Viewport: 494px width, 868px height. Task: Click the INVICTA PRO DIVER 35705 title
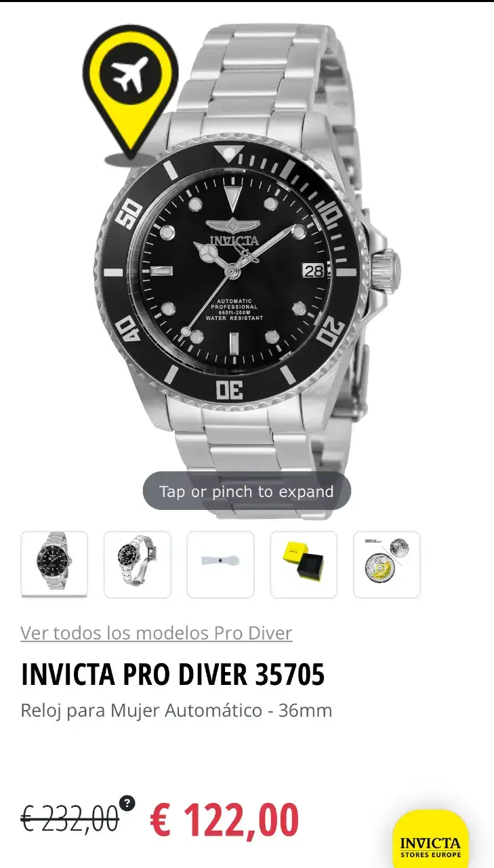tap(173, 674)
